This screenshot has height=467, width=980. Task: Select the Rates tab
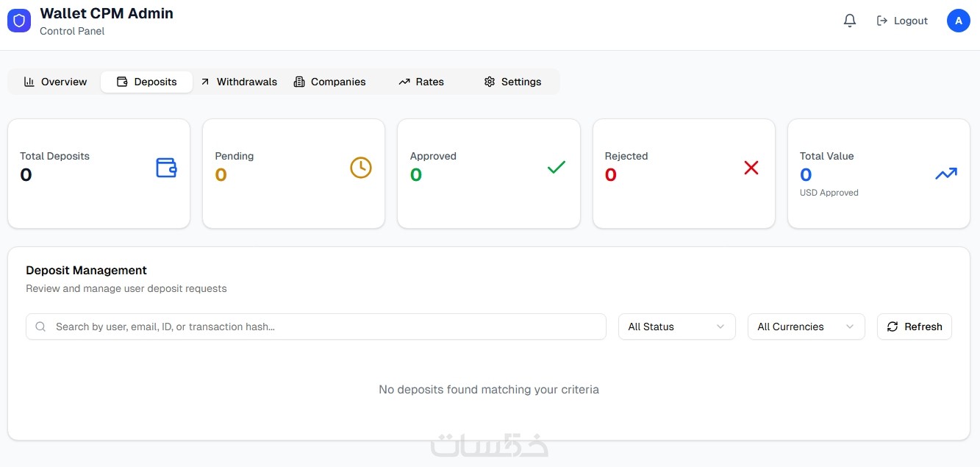421,82
